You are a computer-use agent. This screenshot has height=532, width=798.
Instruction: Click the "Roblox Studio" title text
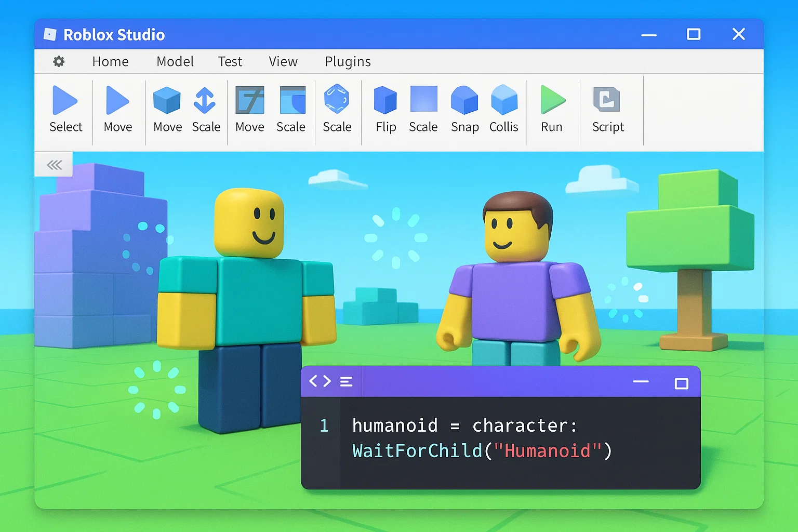click(114, 35)
